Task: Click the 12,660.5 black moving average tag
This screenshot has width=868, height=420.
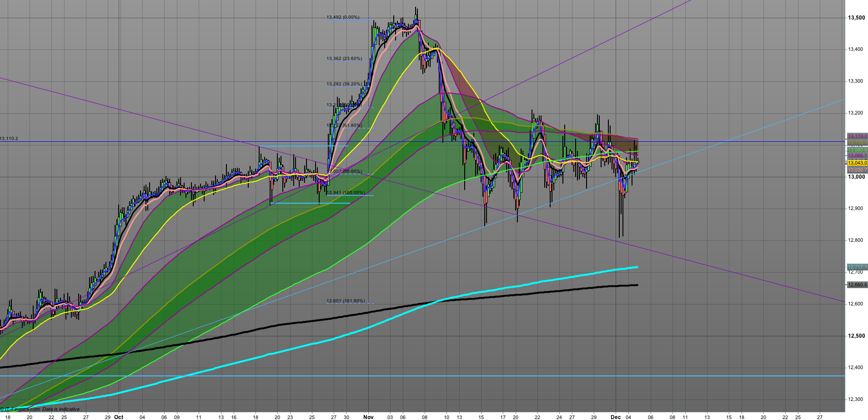Action: 857,285
